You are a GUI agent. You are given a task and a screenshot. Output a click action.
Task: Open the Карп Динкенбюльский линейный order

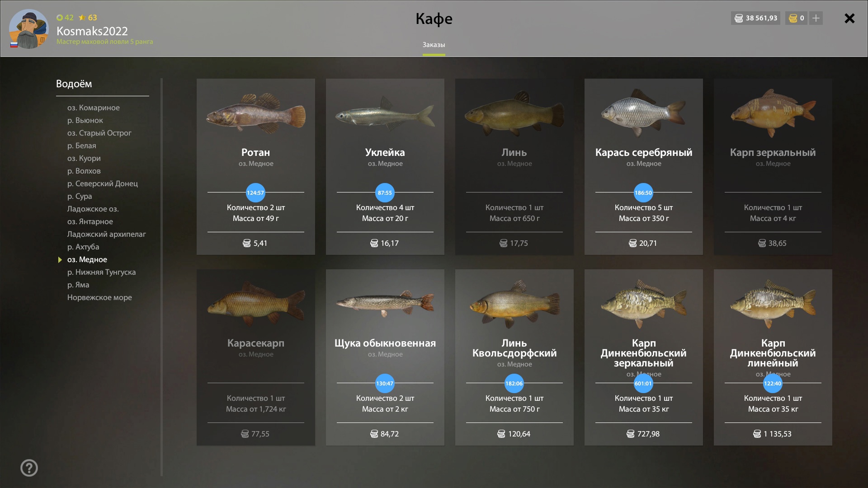773,357
